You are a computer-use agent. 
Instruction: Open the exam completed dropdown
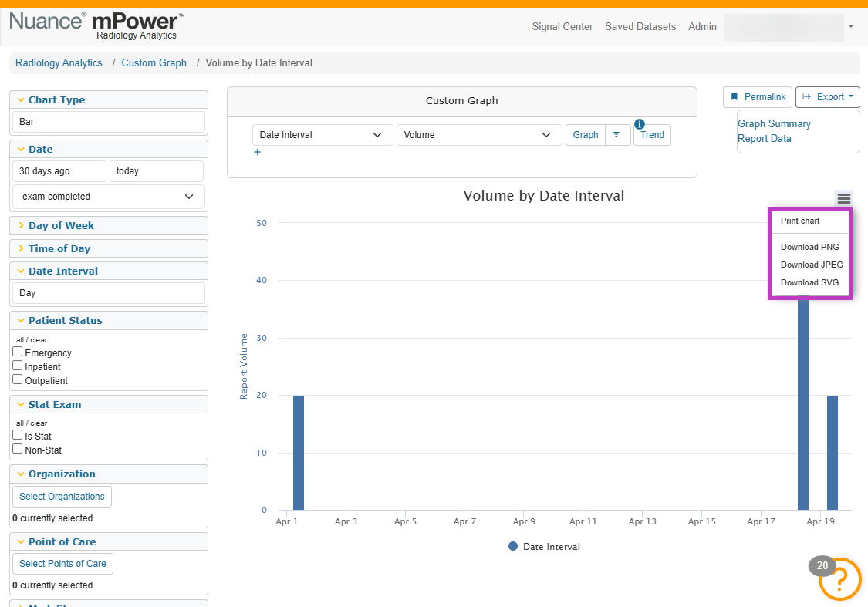[x=109, y=197]
